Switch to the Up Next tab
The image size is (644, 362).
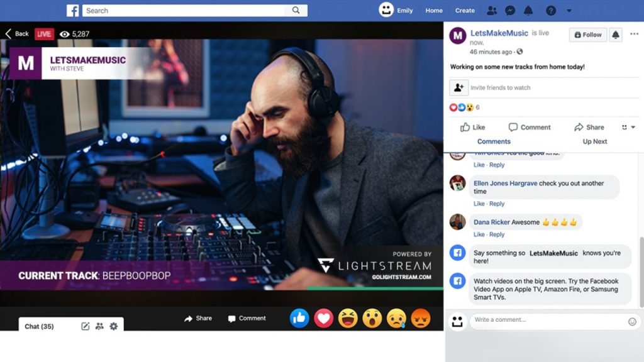tap(594, 141)
